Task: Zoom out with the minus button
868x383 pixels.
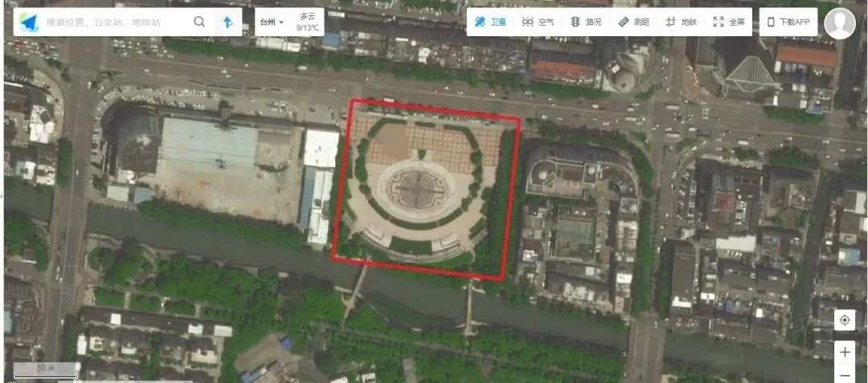Action: (844, 376)
